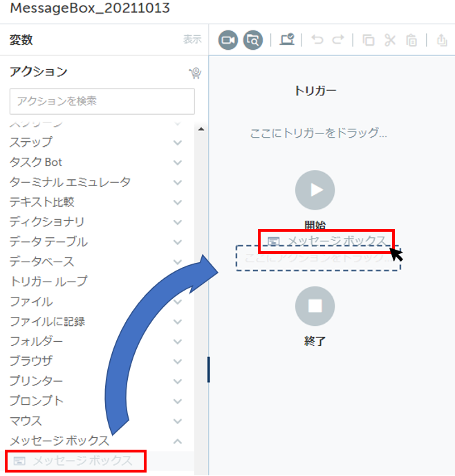Copy the selected item using the copy icon
This screenshot has width=455, height=476.
tap(369, 39)
